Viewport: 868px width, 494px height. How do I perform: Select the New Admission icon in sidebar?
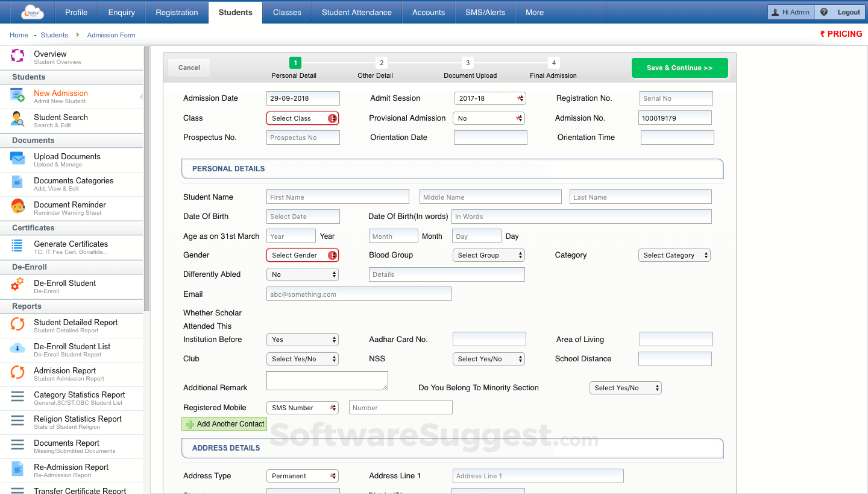(x=16, y=95)
